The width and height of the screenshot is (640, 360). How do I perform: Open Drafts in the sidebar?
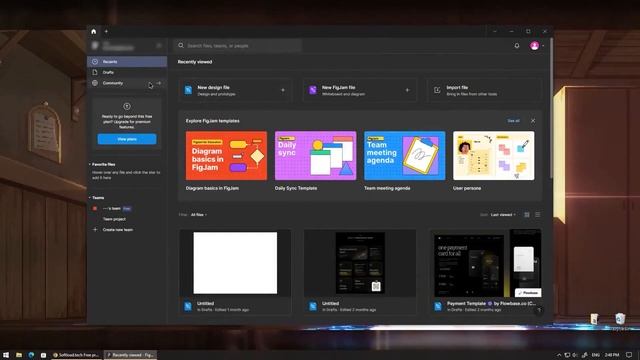point(127,72)
